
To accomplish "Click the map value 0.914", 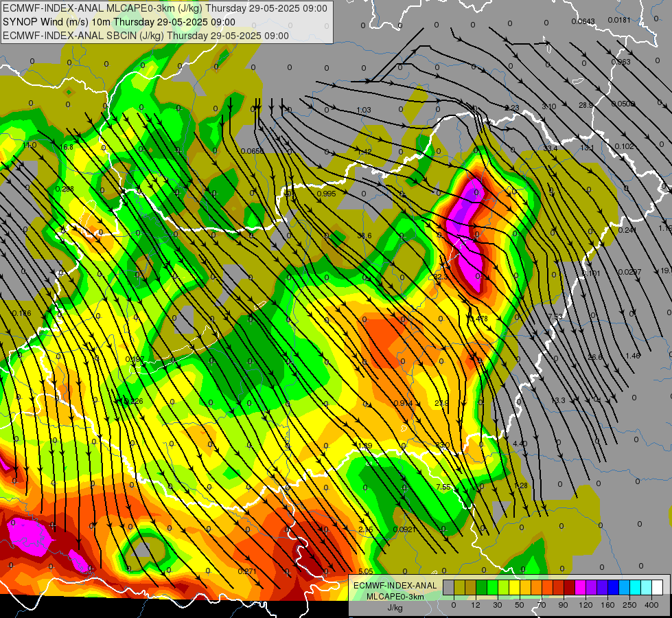I will [404, 404].
